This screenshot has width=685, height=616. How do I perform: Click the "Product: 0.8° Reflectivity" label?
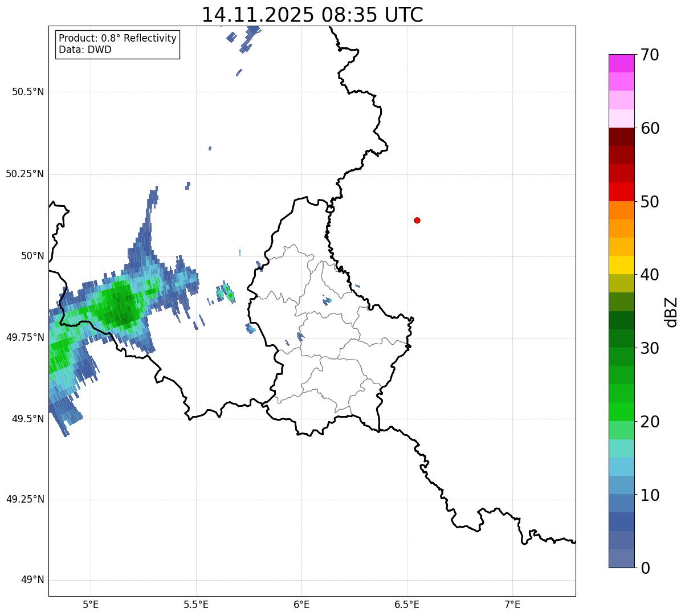[x=118, y=38]
